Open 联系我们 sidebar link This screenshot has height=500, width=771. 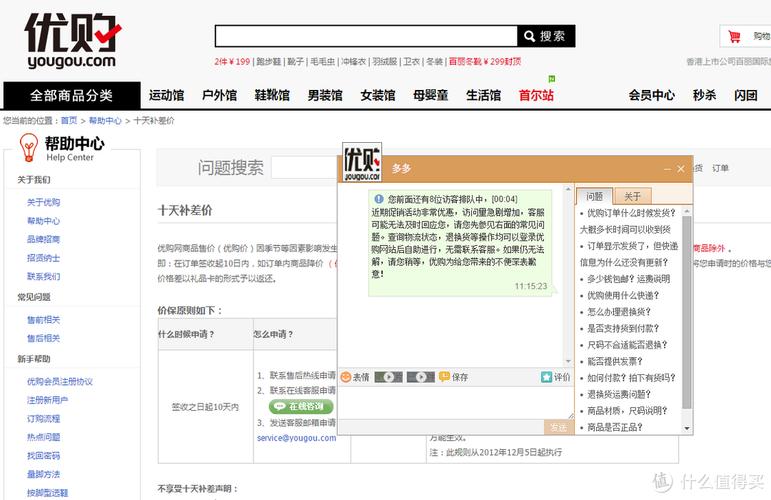point(44,276)
